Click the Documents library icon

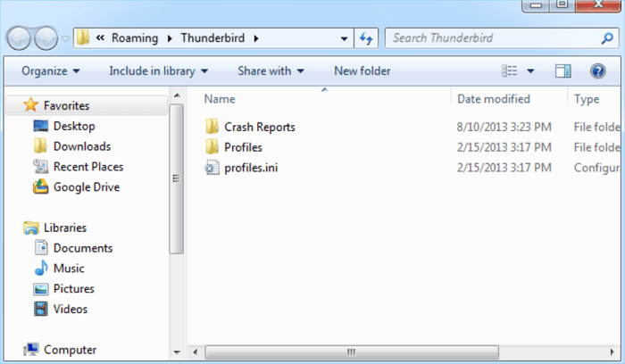(x=41, y=247)
